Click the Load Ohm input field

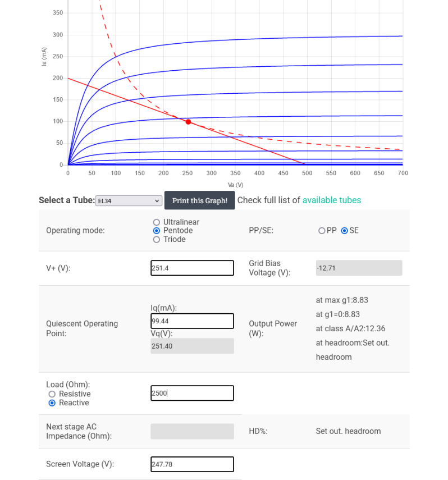click(x=192, y=393)
